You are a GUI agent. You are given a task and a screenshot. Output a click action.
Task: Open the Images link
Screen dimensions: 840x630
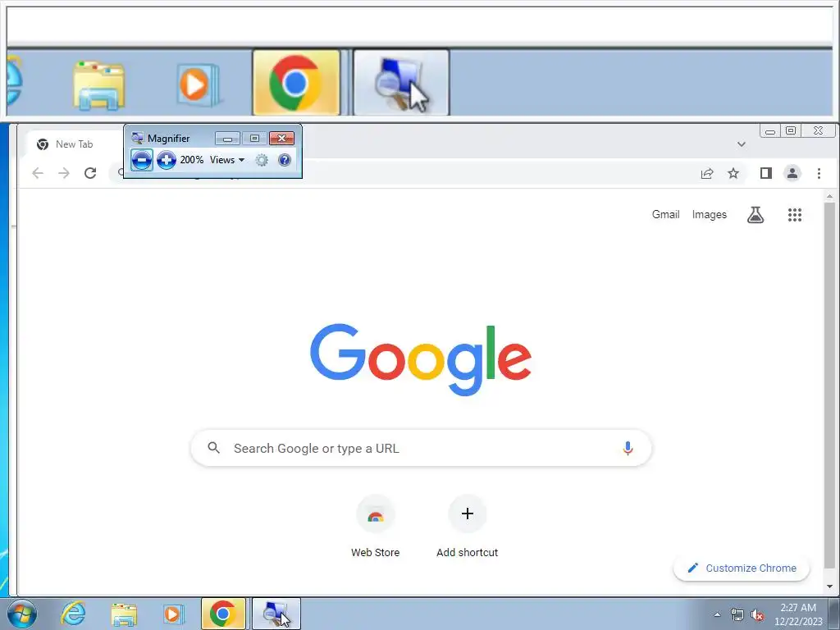pos(710,214)
